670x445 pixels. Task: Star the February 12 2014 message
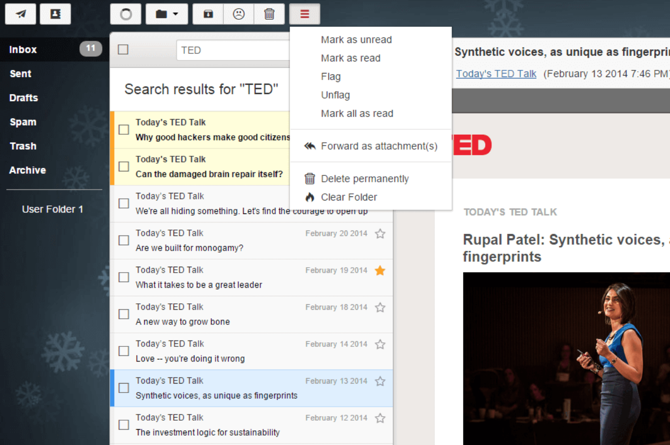380,418
